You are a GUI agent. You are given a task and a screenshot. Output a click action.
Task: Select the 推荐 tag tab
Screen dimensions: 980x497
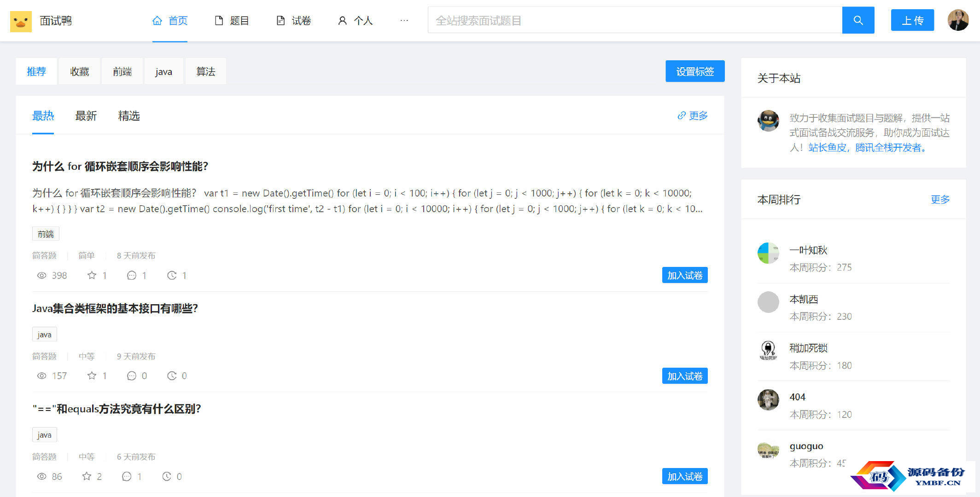tap(36, 71)
